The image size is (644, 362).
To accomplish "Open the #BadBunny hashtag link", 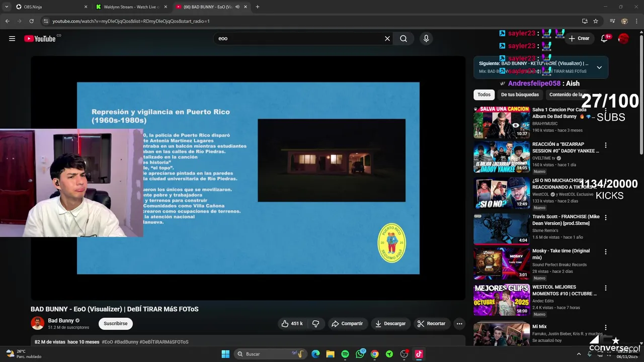I will (126, 342).
